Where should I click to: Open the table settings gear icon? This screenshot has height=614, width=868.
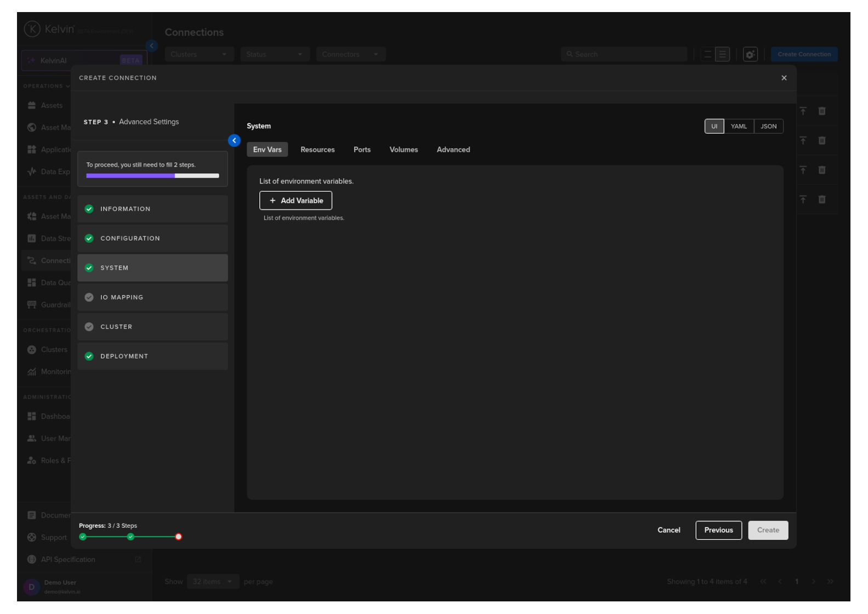750,54
